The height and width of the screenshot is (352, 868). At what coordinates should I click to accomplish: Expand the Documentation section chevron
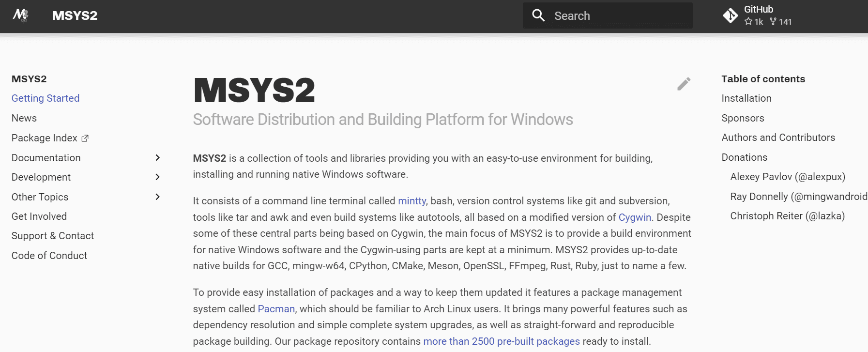(157, 158)
